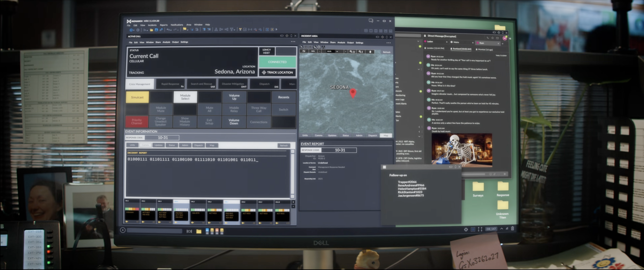Toggle the Module Select button
The image size is (644, 270).
185,97
